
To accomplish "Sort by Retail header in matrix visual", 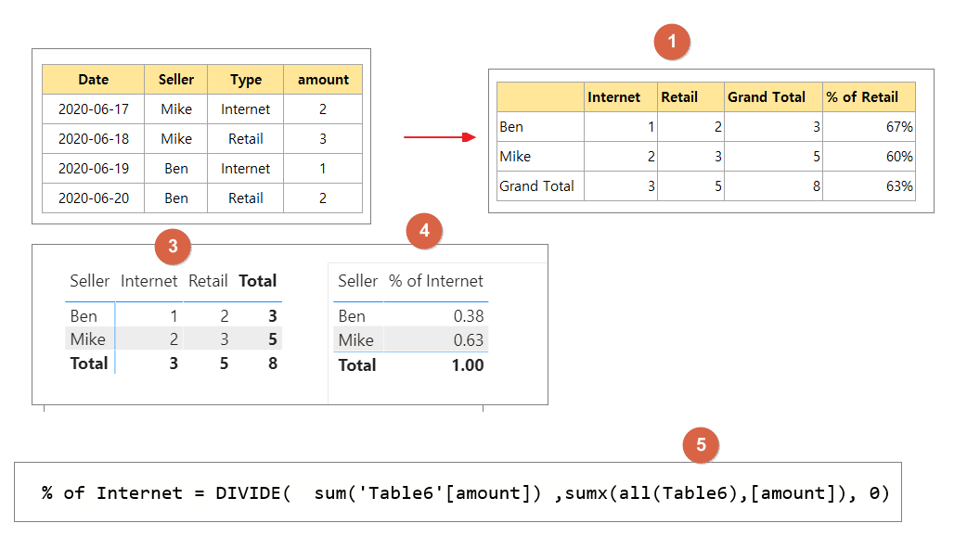I will (208, 281).
